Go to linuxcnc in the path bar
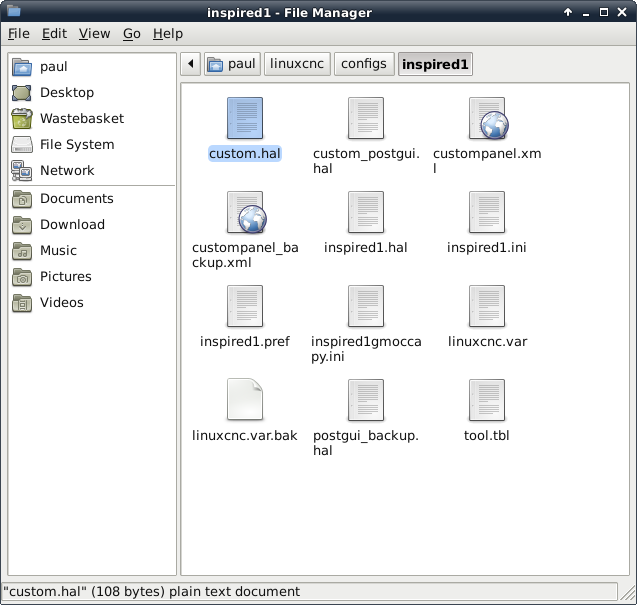 click(x=297, y=64)
